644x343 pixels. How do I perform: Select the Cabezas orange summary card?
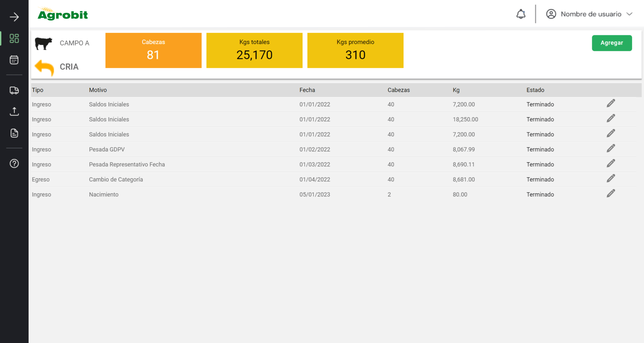click(x=153, y=50)
